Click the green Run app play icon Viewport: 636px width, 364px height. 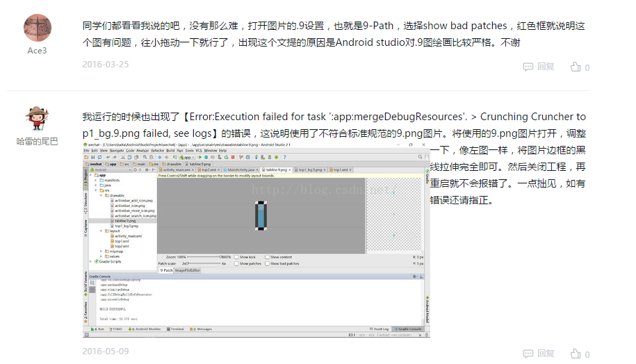pos(200,157)
